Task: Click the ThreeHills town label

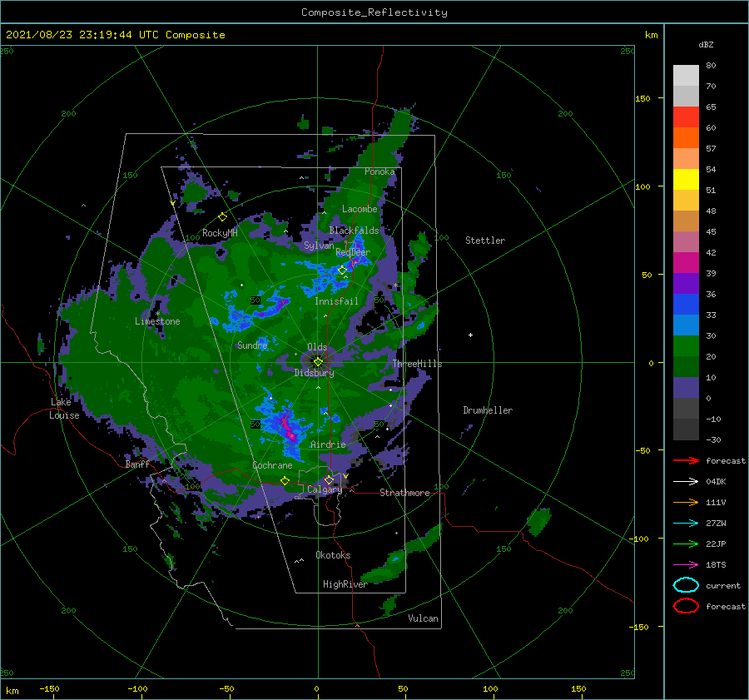Action: 417,364
